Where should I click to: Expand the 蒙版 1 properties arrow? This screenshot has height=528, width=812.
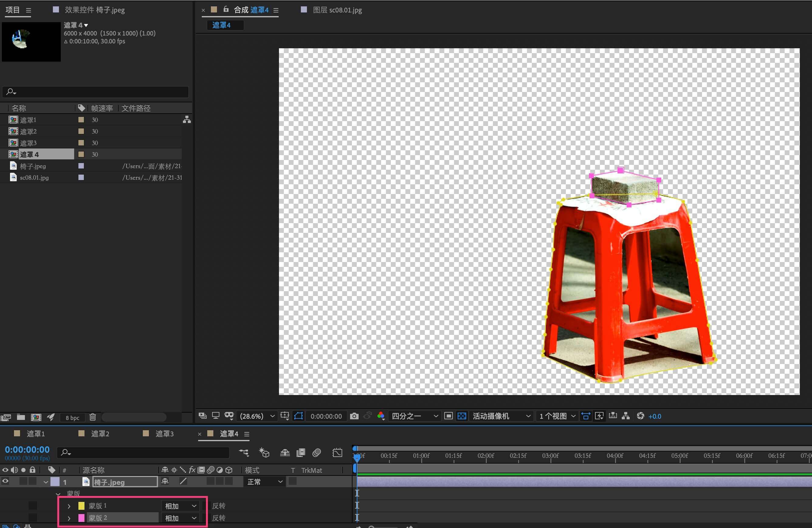coord(69,506)
